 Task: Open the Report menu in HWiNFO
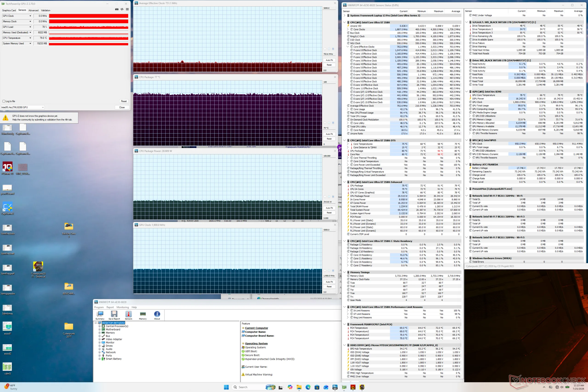click(110, 307)
